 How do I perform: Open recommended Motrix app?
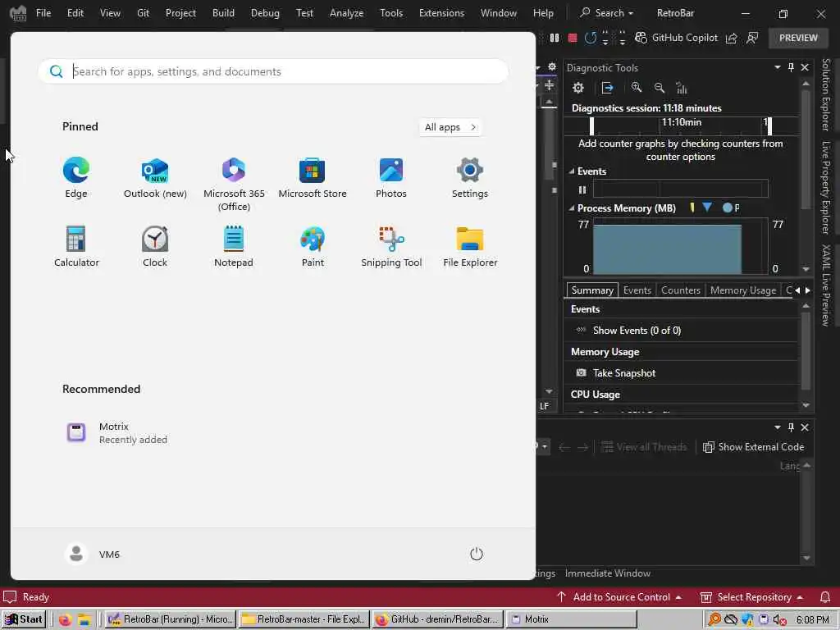116,432
